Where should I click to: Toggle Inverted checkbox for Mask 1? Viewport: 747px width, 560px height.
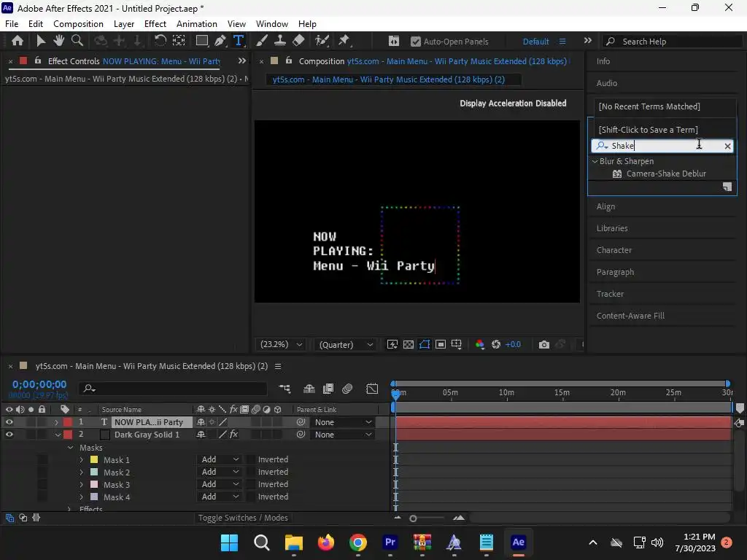251,459
